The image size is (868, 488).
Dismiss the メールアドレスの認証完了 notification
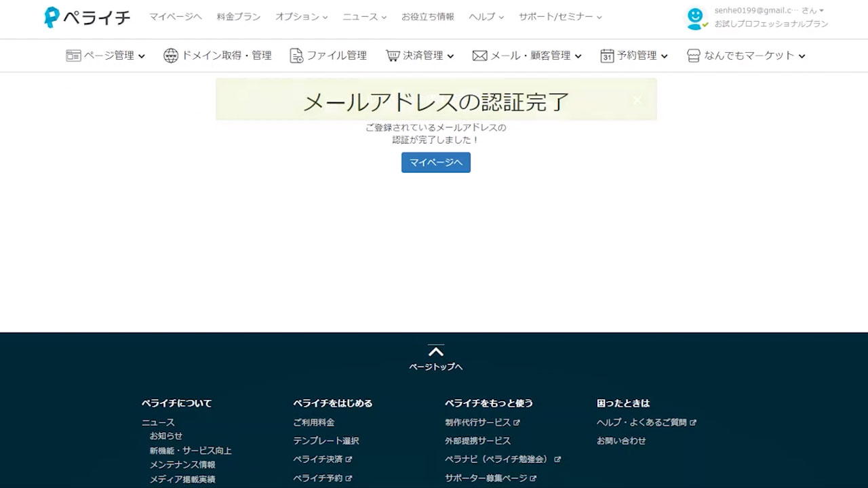pyautogui.click(x=637, y=100)
